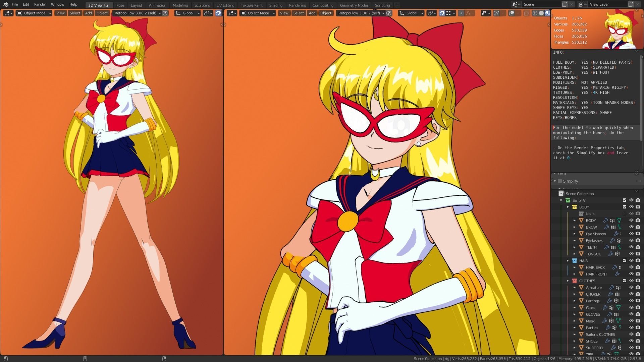Collapse the Simplify panel
This screenshot has width=644, height=362.
coord(555,181)
